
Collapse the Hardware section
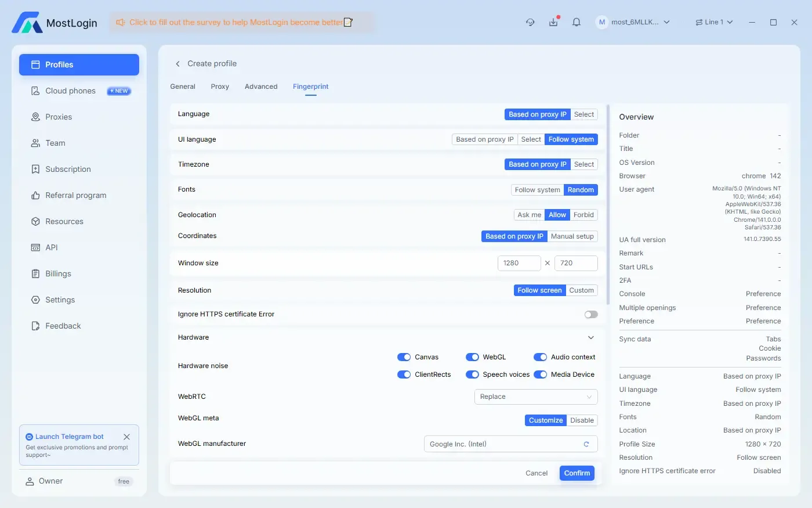(x=590, y=337)
